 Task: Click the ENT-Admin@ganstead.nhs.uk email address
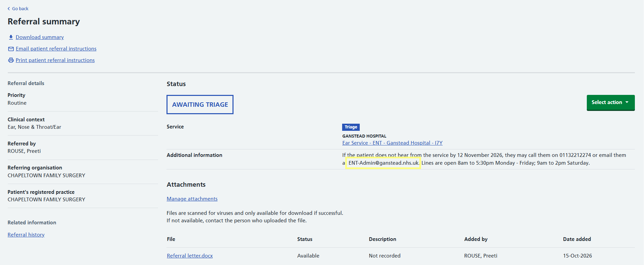[x=383, y=163]
